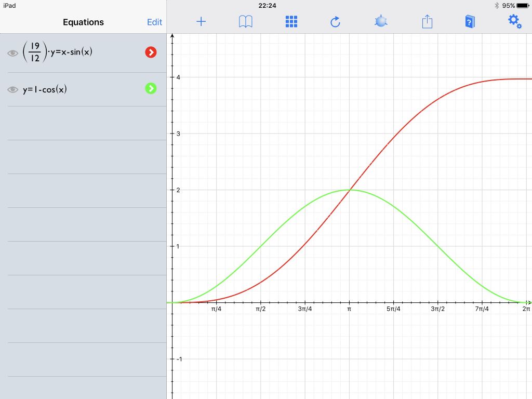Tap the y-axis label 4
Screen dimensions: 532x399
pos(178,77)
